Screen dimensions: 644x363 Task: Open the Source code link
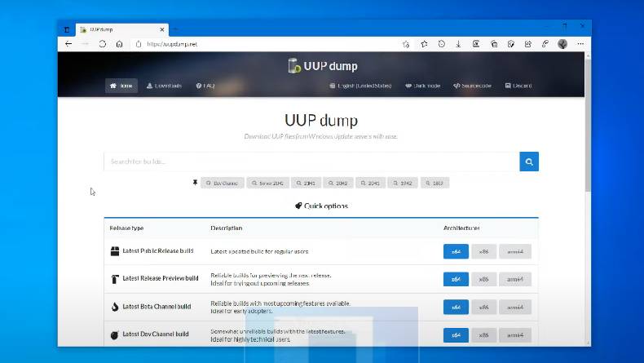point(472,86)
